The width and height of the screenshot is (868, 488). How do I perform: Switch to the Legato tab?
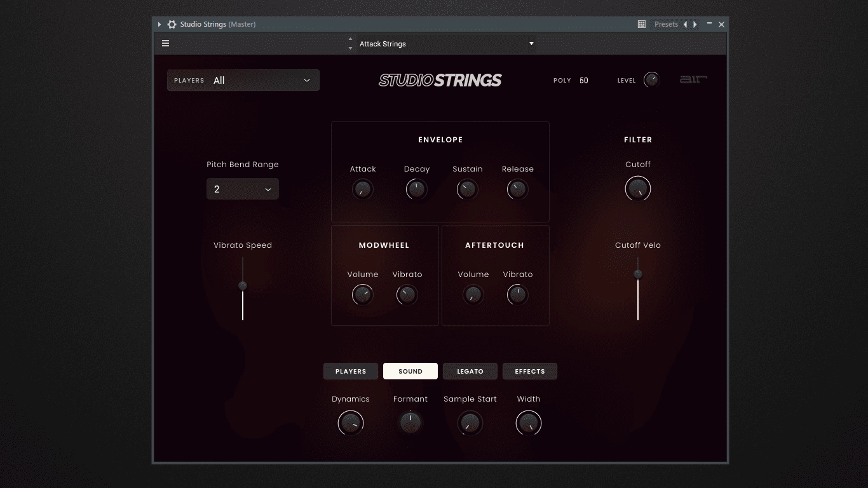470,371
